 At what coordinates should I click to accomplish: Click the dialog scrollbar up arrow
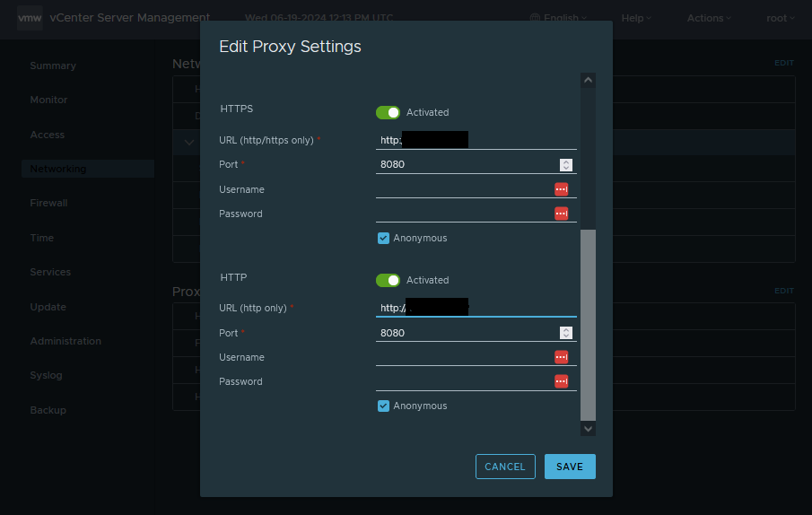[588, 80]
